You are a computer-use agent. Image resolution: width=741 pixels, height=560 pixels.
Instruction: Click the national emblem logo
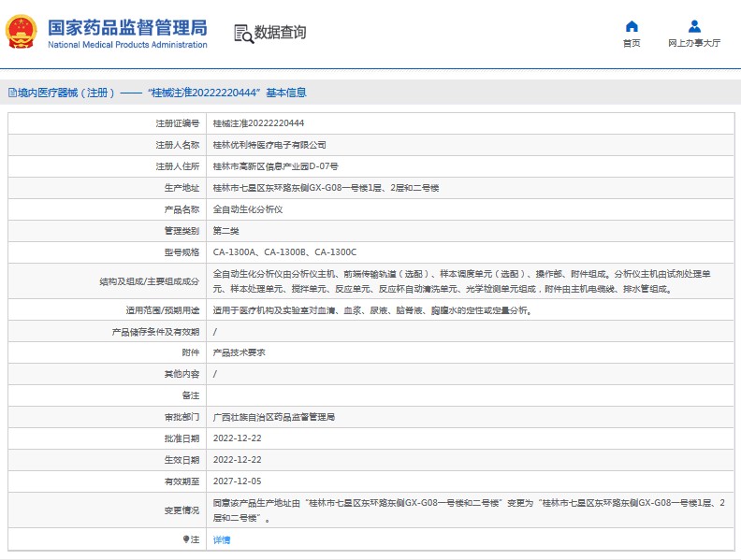tap(22, 32)
